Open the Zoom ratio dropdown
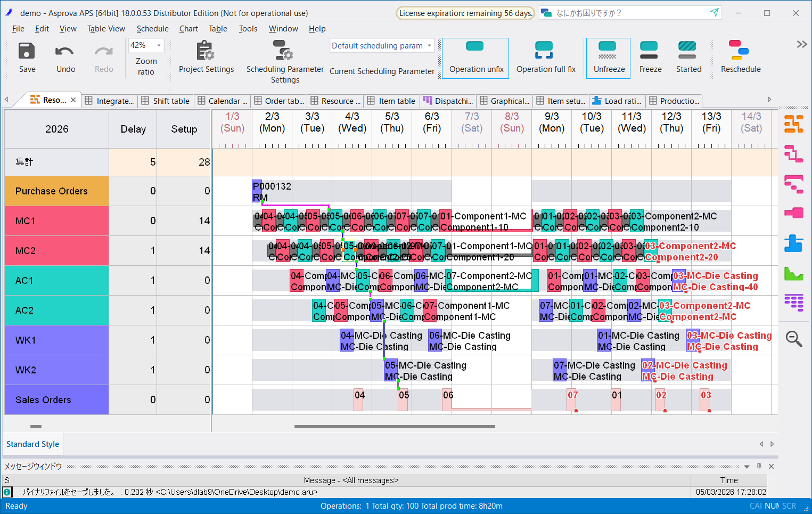 click(159, 46)
